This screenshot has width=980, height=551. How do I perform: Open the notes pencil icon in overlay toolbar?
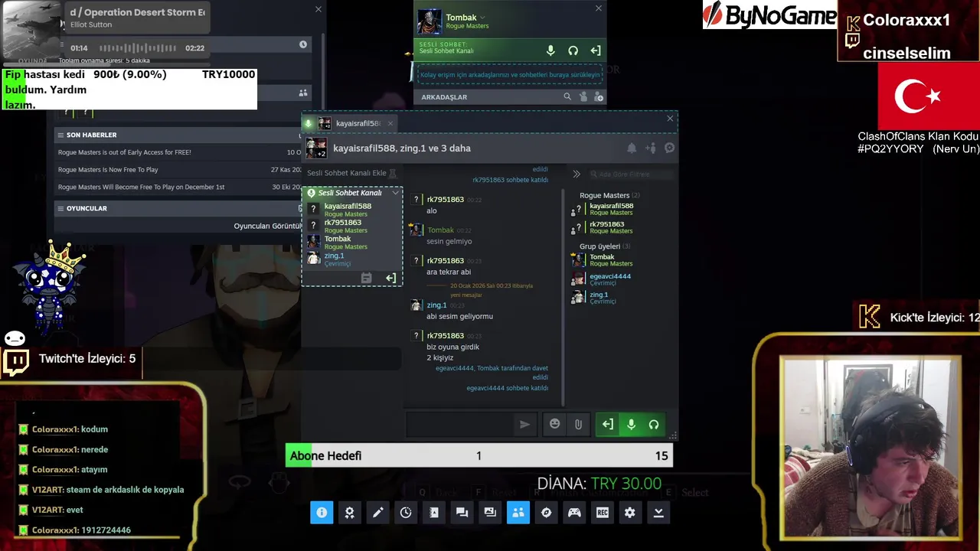click(x=377, y=513)
